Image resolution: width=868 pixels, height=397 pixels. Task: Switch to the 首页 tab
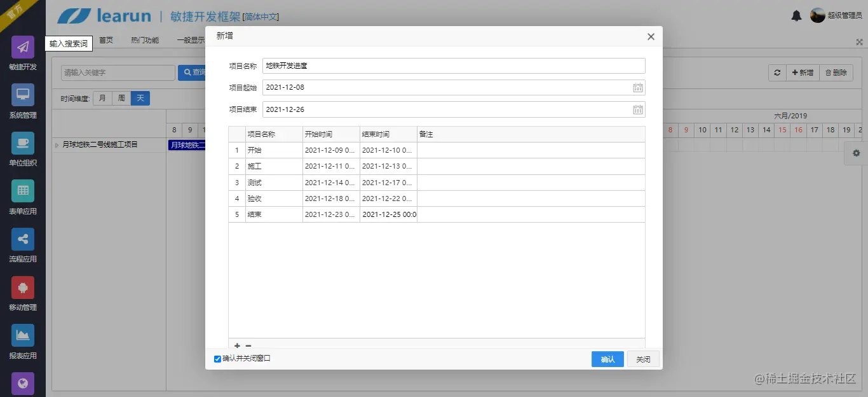pyautogui.click(x=105, y=39)
